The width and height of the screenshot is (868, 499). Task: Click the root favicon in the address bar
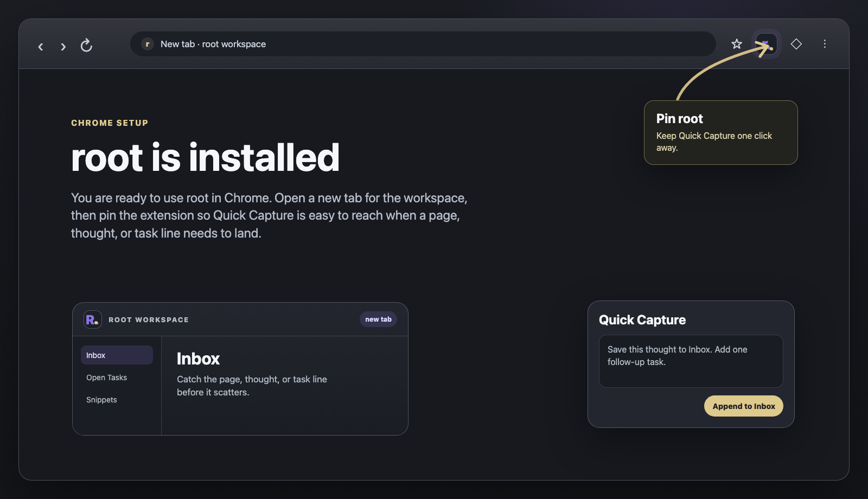click(x=148, y=44)
